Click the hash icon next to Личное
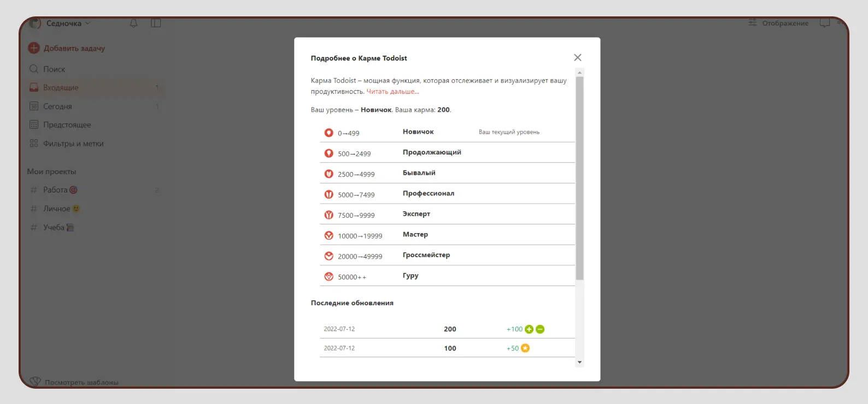 pyautogui.click(x=34, y=209)
